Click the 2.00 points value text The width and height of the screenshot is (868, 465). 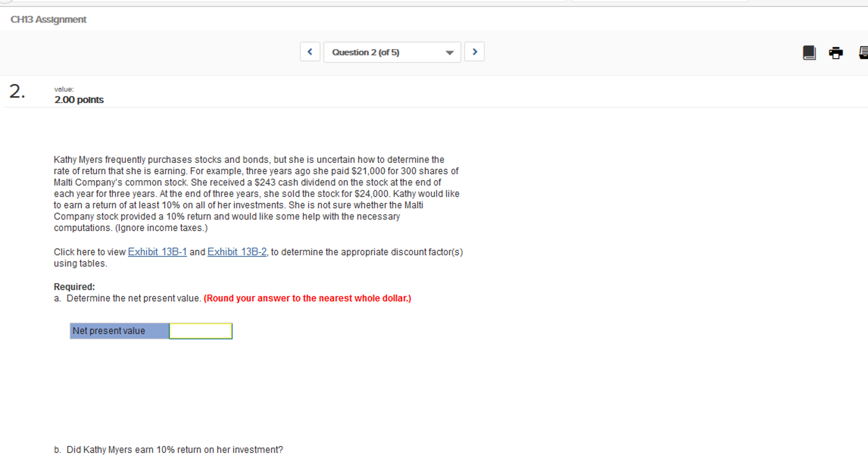pyautogui.click(x=79, y=99)
